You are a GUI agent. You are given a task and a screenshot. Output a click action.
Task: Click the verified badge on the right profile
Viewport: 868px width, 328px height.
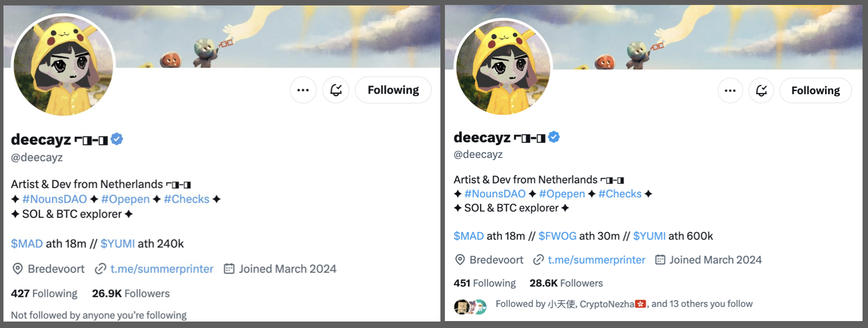pos(554,137)
